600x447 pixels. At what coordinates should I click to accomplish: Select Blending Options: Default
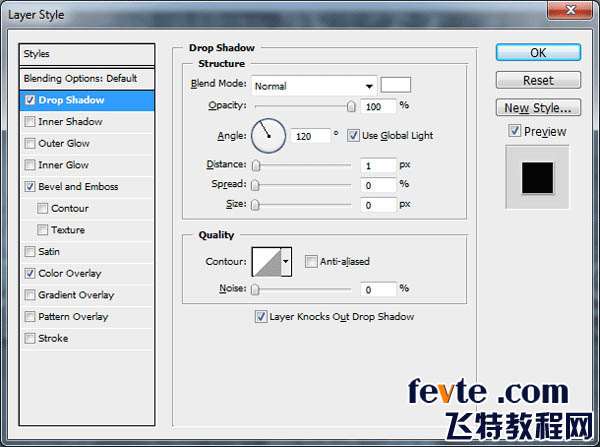80,78
